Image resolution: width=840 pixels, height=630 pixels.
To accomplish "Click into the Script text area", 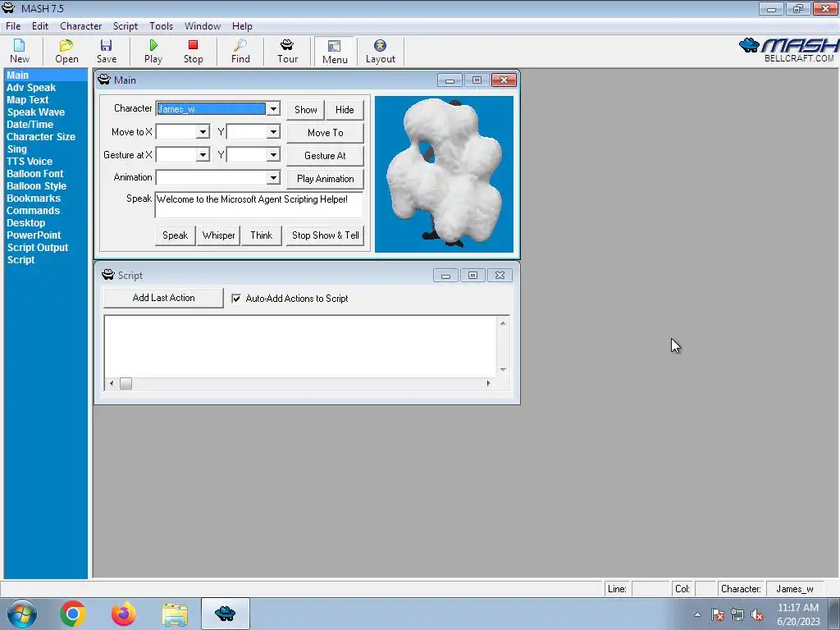I will pos(300,346).
